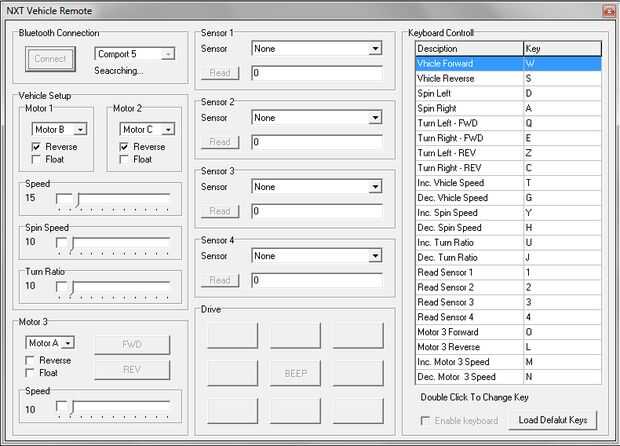Image resolution: width=620 pixels, height=446 pixels.
Task: Click the Sensor 3 value field
Action: pos(317,211)
